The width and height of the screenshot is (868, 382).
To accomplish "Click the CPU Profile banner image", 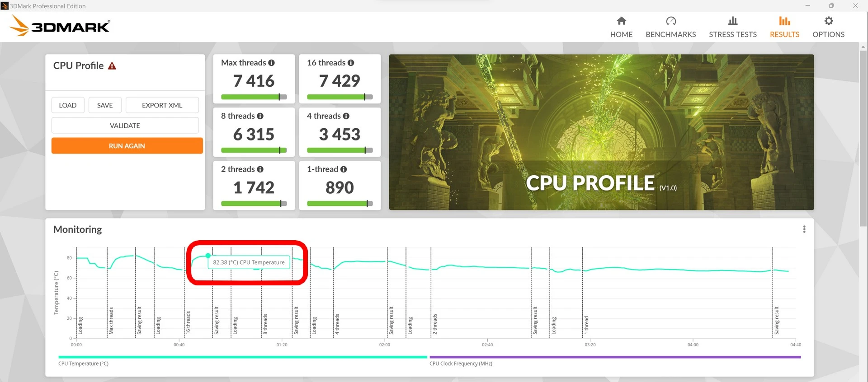I will click(601, 132).
